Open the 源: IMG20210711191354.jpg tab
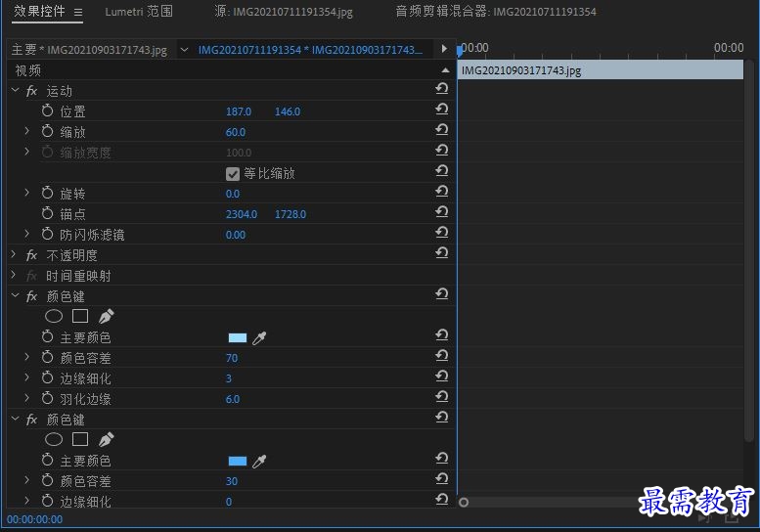Image resolution: width=760 pixels, height=532 pixels. [284, 12]
